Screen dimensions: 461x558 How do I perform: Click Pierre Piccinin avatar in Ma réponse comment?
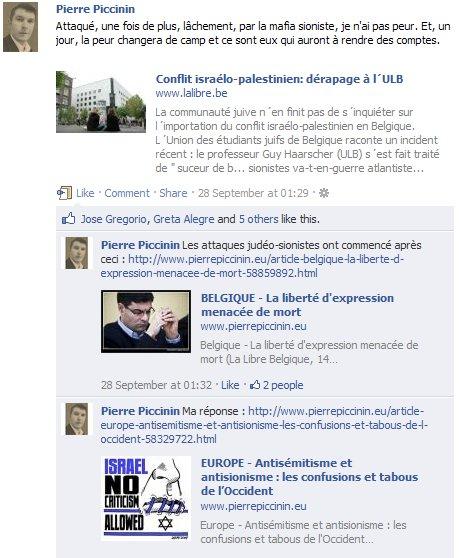[77, 419]
